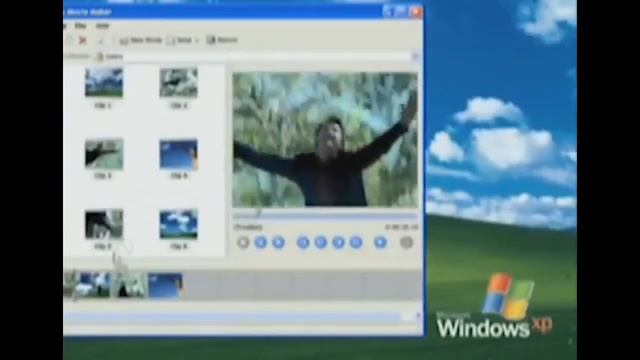This screenshot has width=640, height=360.
Task: Click the Play button under the preview monitor
Action: click(x=243, y=242)
